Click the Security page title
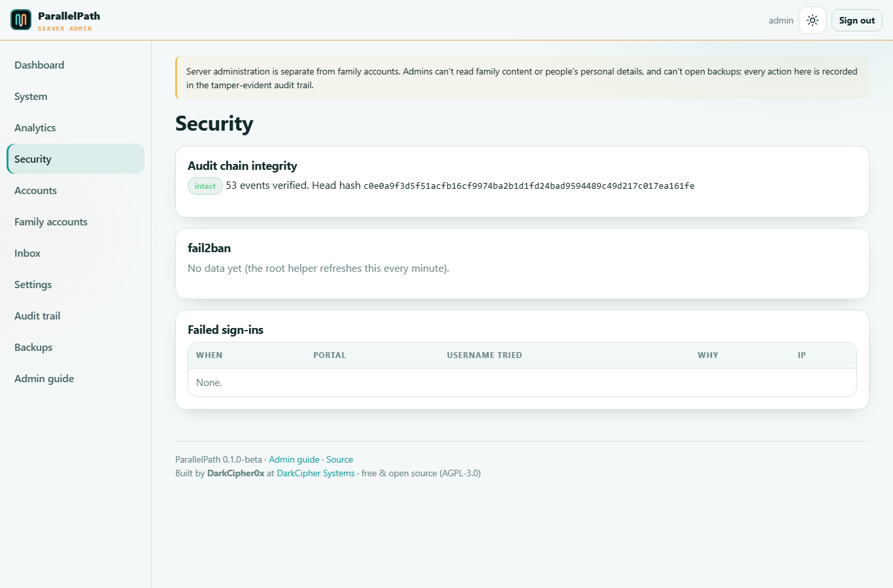The height and width of the screenshot is (588, 893). click(214, 123)
